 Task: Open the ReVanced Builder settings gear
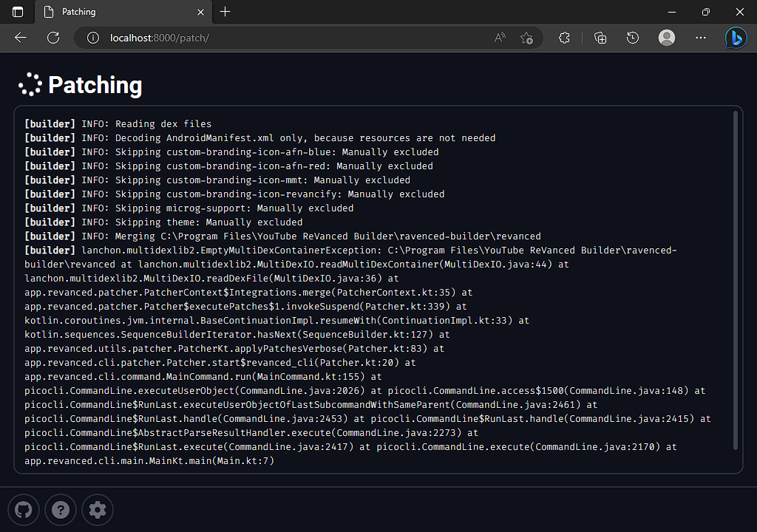click(x=97, y=510)
